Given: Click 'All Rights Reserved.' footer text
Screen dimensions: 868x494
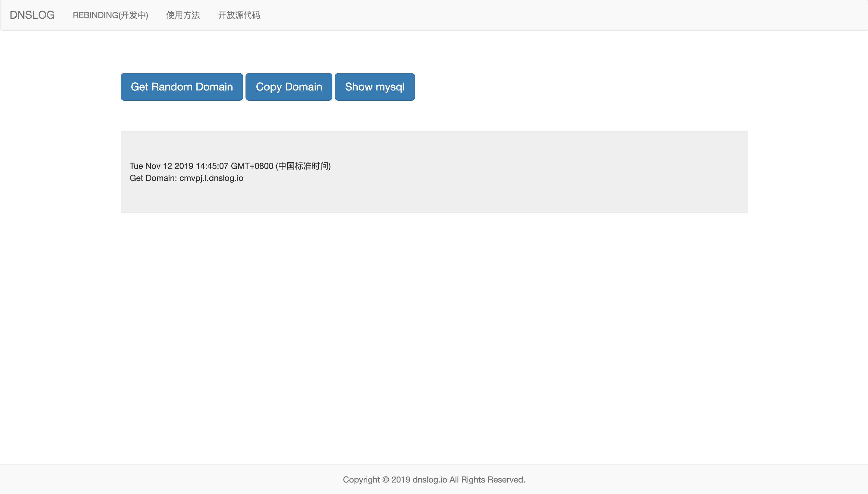Looking at the screenshot, I should (x=487, y=480).
